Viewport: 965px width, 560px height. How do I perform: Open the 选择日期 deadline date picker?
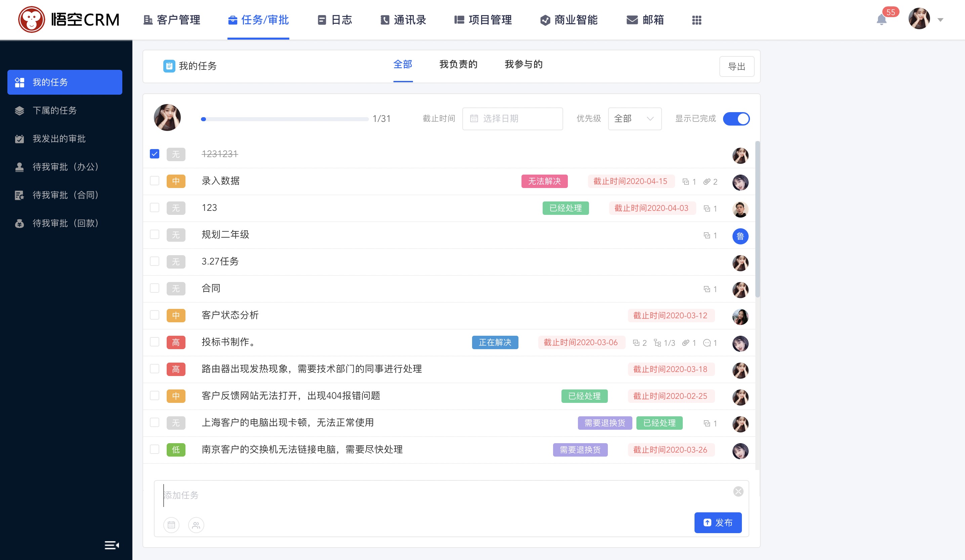[x=512, y=119]
